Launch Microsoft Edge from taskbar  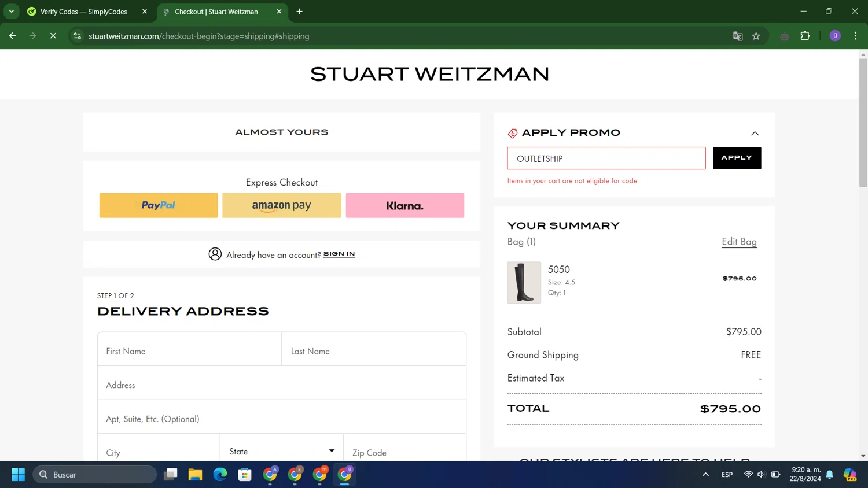[x=220, y=475]
